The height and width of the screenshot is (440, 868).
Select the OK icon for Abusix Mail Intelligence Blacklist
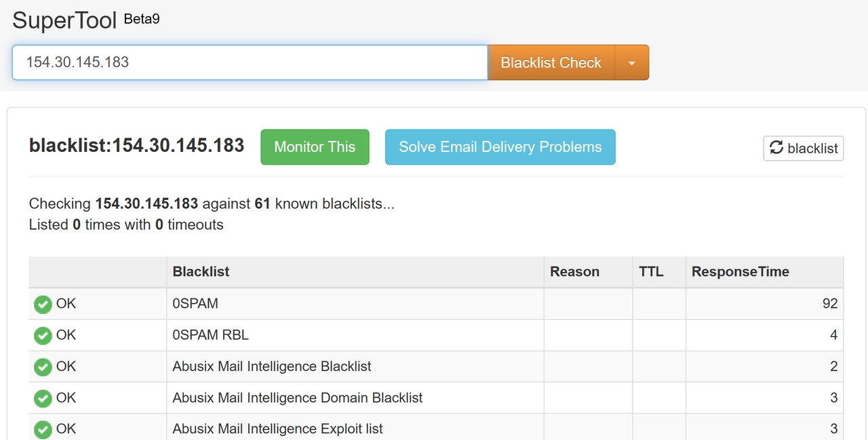pos(43,367)
